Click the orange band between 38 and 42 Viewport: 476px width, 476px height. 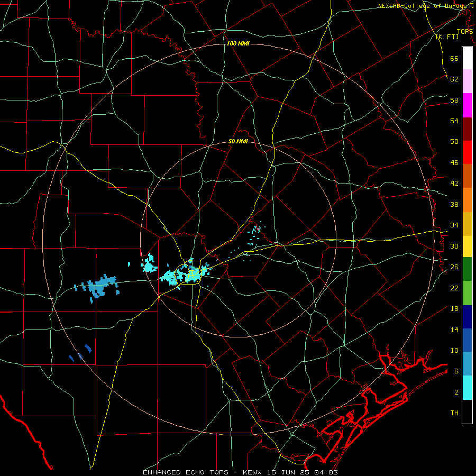(467, 200)
